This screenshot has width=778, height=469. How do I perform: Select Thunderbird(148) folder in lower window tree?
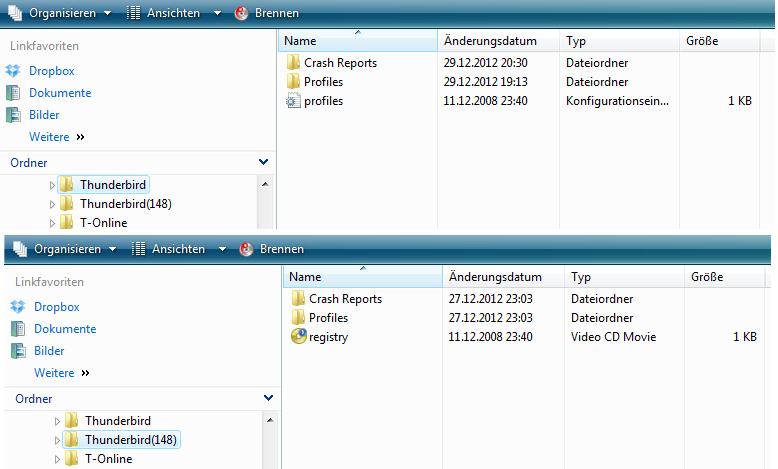click(x=122, y=439)
